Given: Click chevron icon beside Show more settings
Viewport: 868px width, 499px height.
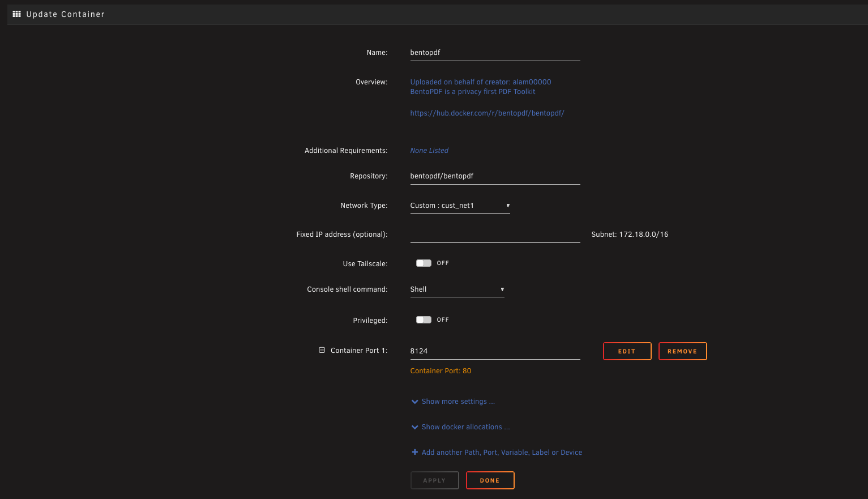Looking at the screenshot, I should coord(414,402).
